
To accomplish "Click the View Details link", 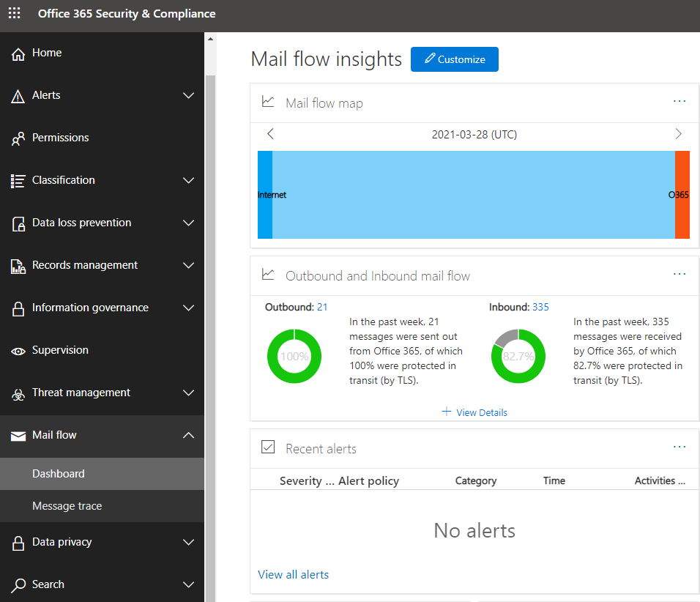I will [482, 412].
